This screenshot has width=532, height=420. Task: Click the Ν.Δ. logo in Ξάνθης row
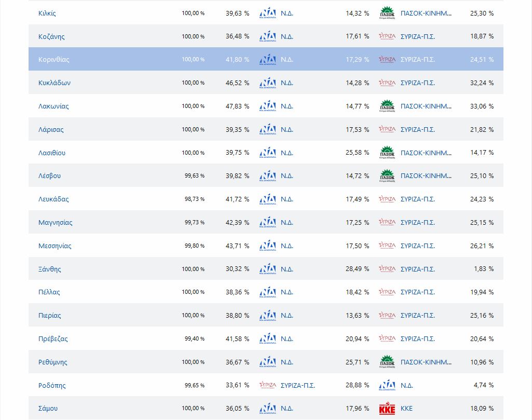coord(267,269)
